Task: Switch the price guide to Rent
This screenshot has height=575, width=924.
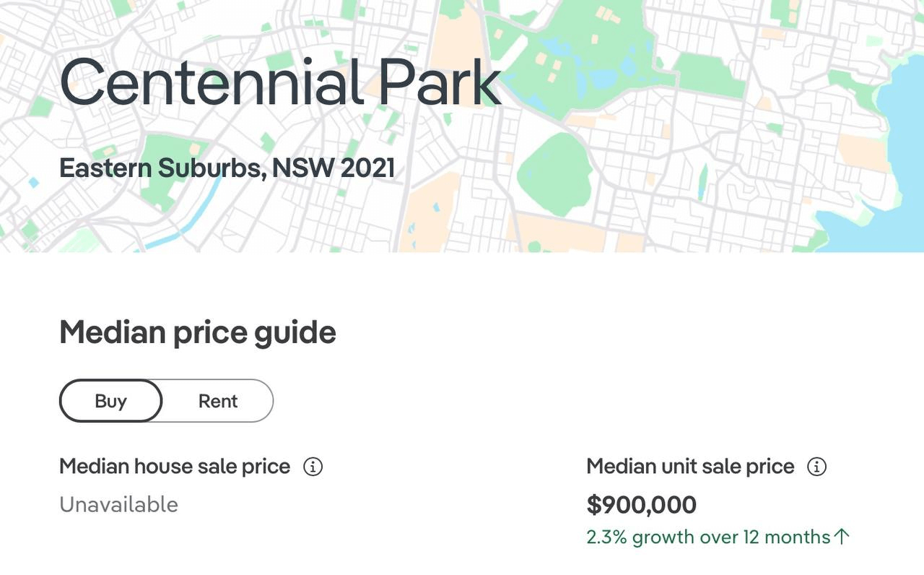Action: 218,401
